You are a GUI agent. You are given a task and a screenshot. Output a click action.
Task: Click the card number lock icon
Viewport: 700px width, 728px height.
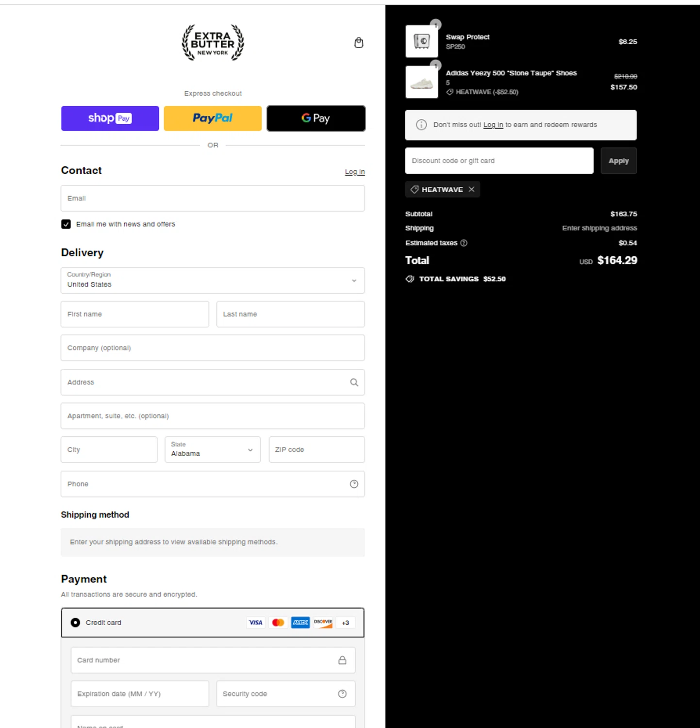coord(342,660)
